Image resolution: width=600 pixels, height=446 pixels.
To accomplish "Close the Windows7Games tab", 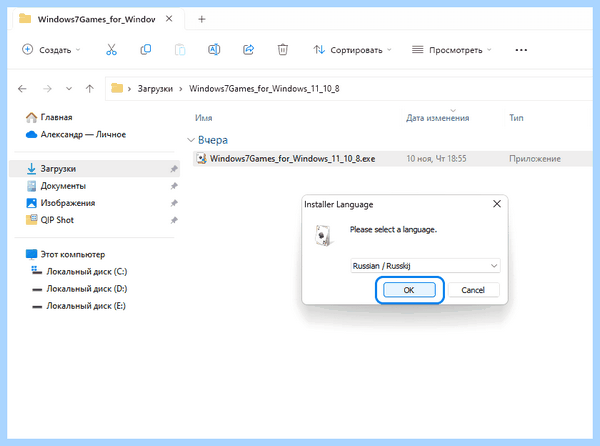I will point(169,19).
